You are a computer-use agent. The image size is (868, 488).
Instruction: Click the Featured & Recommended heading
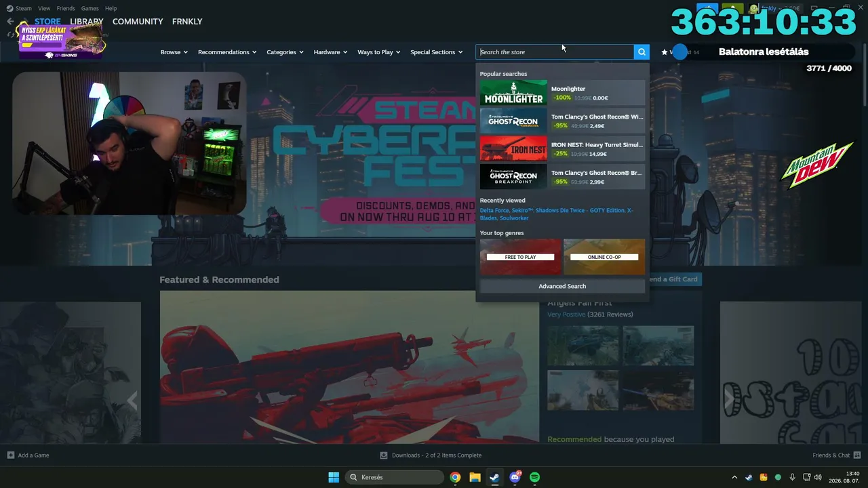[x=219, y=280]
